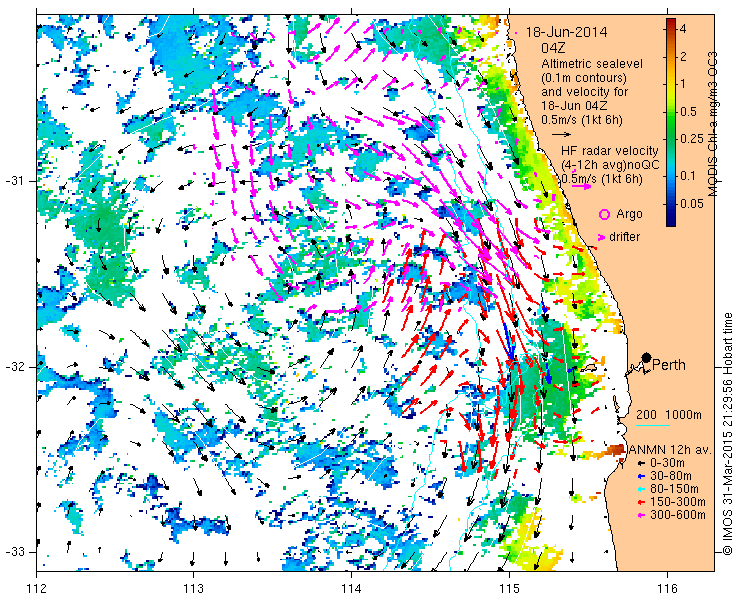The width and height of the screenshot is (740, 600).
Task: Click the "30-80m" depth range label
Action: coord(671,476)
